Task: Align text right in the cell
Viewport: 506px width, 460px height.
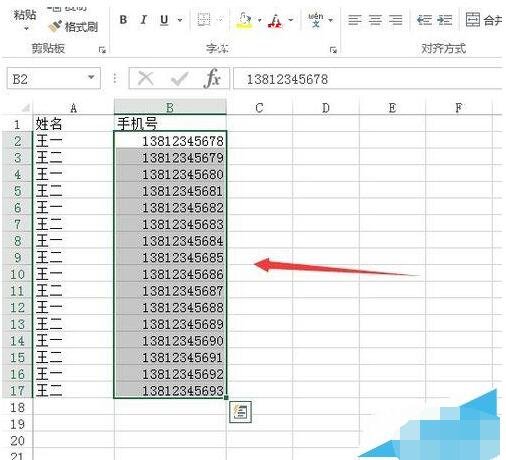Action: 396,20
